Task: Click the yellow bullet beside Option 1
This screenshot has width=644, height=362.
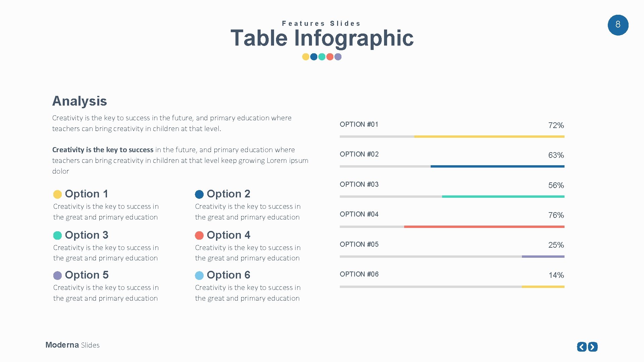Action: [57, 194]
